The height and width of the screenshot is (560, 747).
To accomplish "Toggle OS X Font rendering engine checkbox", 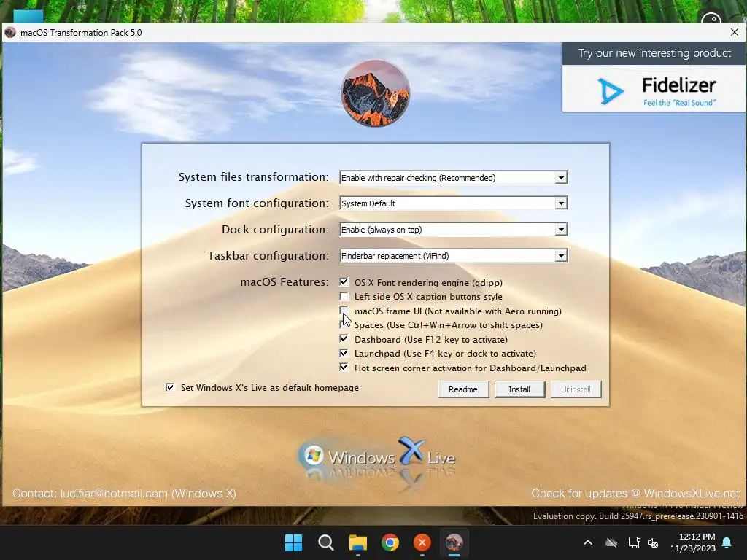I will pos(344,282).
